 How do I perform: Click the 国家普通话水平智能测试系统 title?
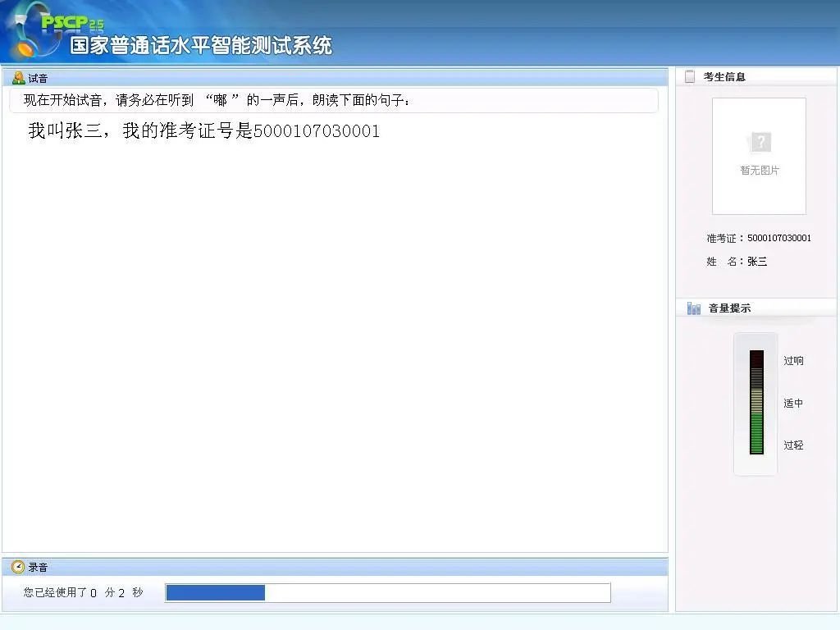[201, 46]
